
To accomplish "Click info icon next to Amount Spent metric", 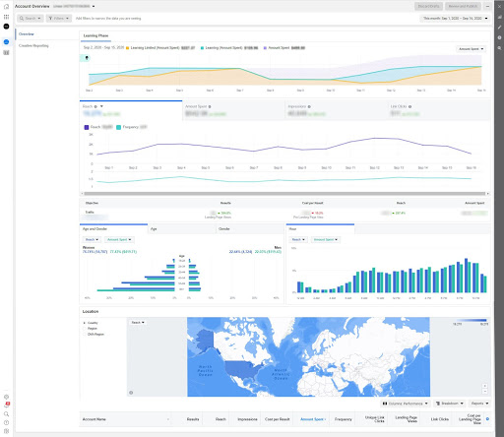I will point(210,106).
